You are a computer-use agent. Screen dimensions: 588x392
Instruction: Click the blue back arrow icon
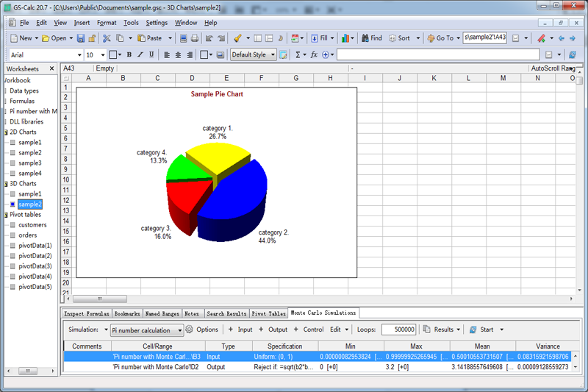pyautogui.click(x=562, y=38)
